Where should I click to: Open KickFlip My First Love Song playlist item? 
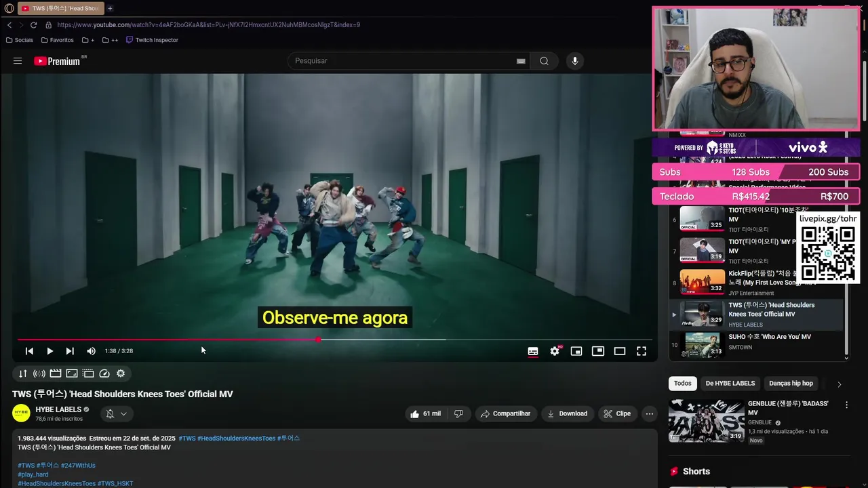click(x=756, y=283)
